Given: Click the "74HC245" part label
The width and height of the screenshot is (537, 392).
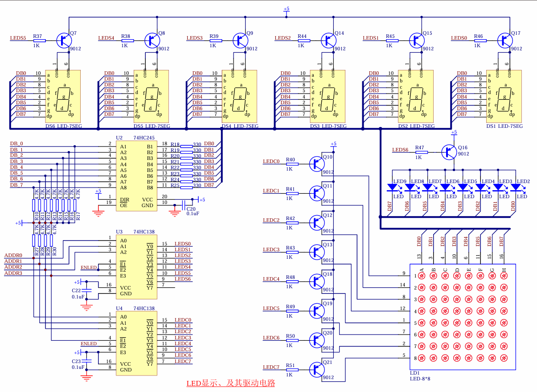Looking at the screenshot, I should point(144,138).
